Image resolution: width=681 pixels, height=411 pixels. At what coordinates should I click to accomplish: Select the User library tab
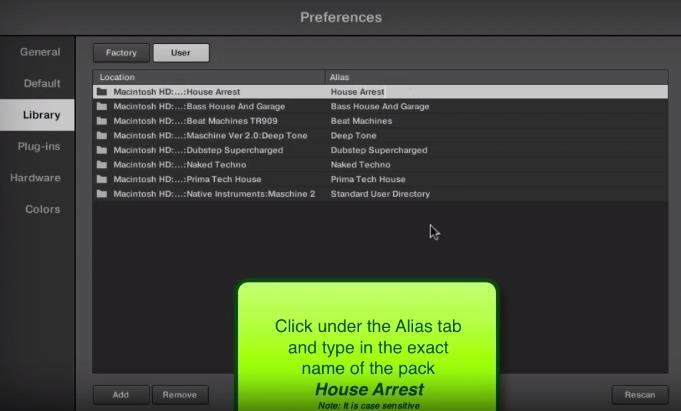click(181, 53)
